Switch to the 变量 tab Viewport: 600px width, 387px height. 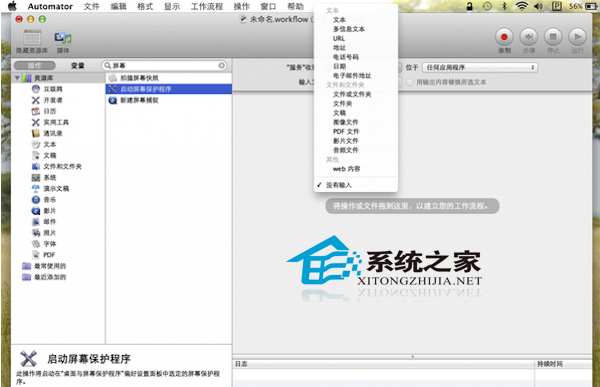[78, 65]
